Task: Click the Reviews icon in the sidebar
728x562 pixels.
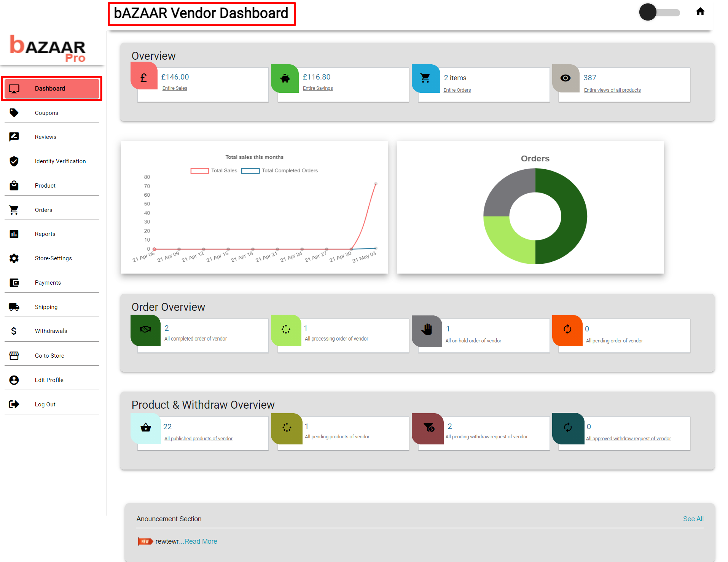Action: (14, 137)
